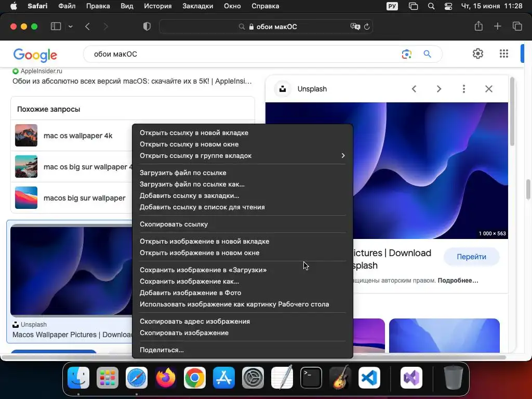Screen dimensions: 532x399
Task: Add a new tab with the plus icon
Action: [x=497, y=26]
